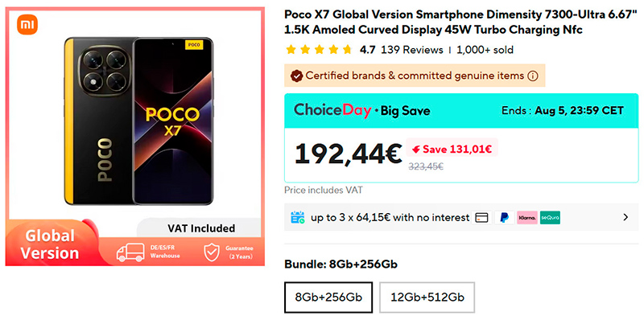The width and height of the screenshot is (644, 320).
Task: Expand installment payment options chevron
Action: pos(625,217)
